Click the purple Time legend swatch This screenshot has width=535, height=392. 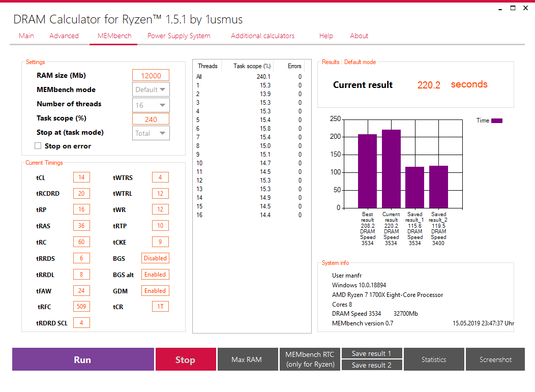click(497, 120)
